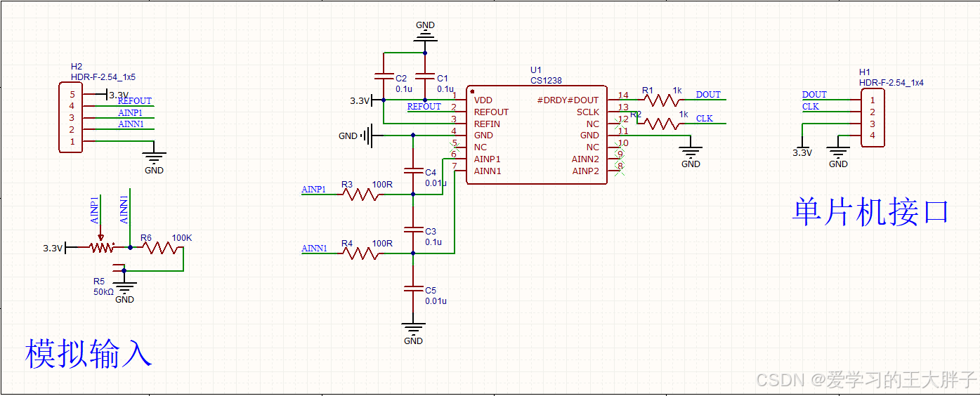Viewport: 980px width, 396px height.
Task: Select the no-connect cross on U1 pin 8
Action: pos(620,171)
